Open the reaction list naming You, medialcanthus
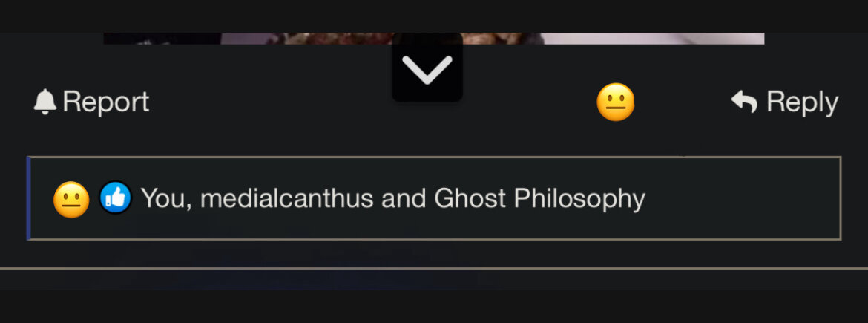Screen dimensions: 868x323 435,198
